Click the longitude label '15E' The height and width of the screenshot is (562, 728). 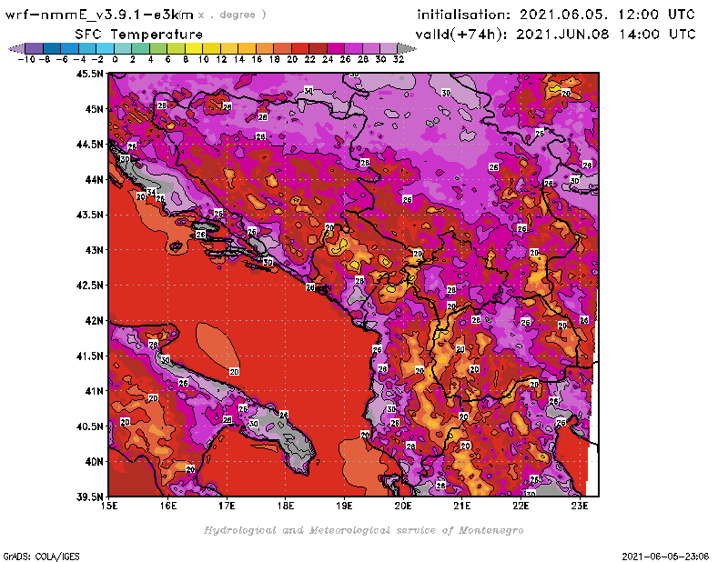pyautogui.click(x=109, y=506)
